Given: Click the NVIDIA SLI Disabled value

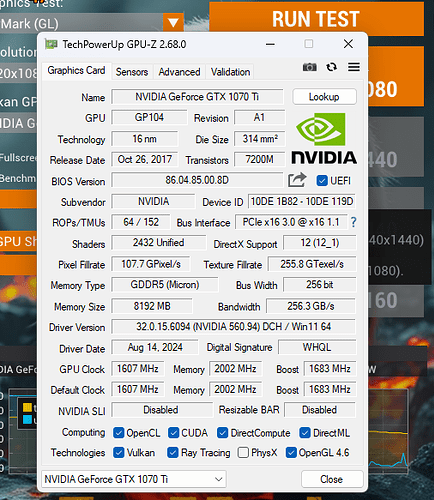Looking at the screenshot, I should [x=162, y=410].
